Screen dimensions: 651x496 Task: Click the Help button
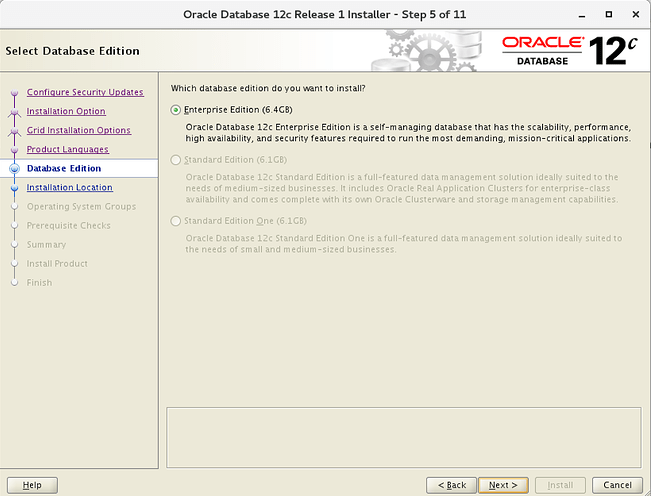[x=32, y=485]
